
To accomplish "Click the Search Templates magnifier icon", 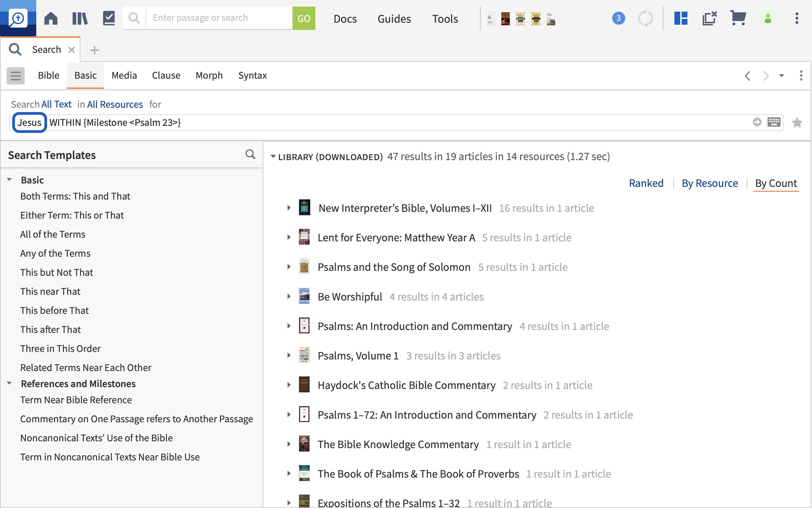I will (250, 154).
